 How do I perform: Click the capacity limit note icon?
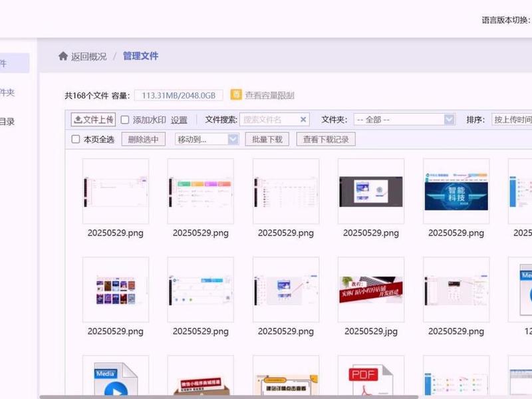236,95
